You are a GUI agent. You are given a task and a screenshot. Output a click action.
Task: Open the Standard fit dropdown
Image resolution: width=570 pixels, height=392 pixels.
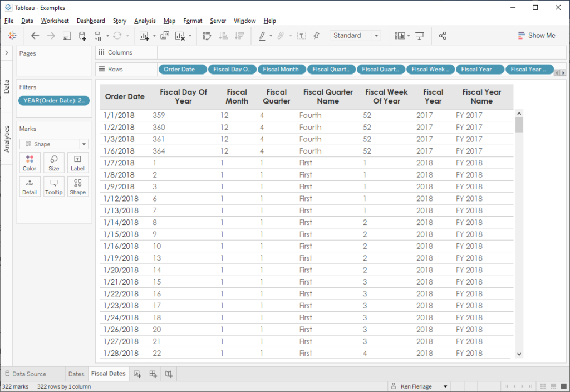tap(355, 35)
